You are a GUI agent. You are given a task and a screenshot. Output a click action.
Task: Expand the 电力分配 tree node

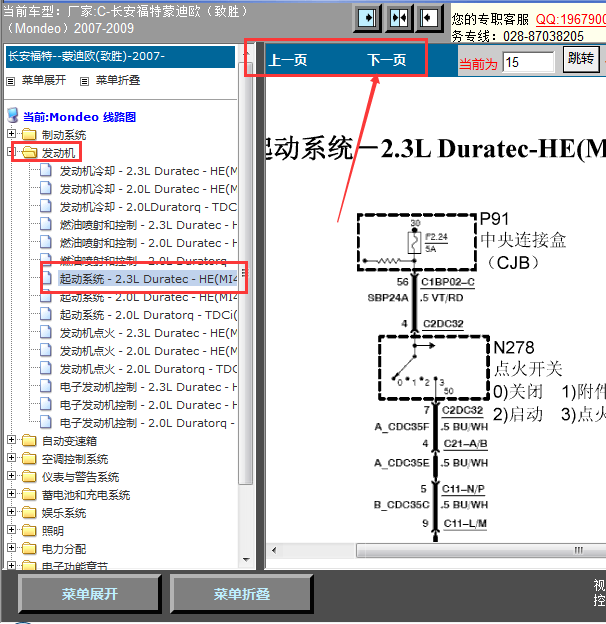12,548
